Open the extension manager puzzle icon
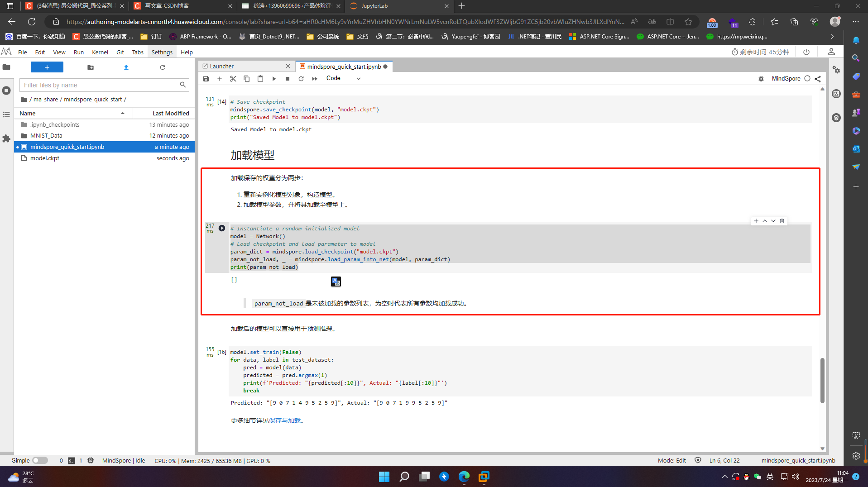 (x=6, y=138)
